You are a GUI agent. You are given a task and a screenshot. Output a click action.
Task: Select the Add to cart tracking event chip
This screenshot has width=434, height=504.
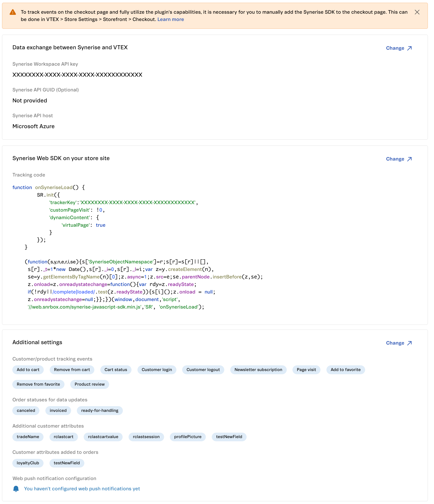tap(28, 370)
